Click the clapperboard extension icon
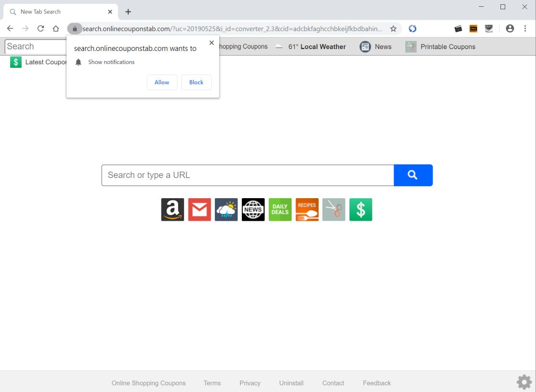536x392 pixels. (458, 29)
